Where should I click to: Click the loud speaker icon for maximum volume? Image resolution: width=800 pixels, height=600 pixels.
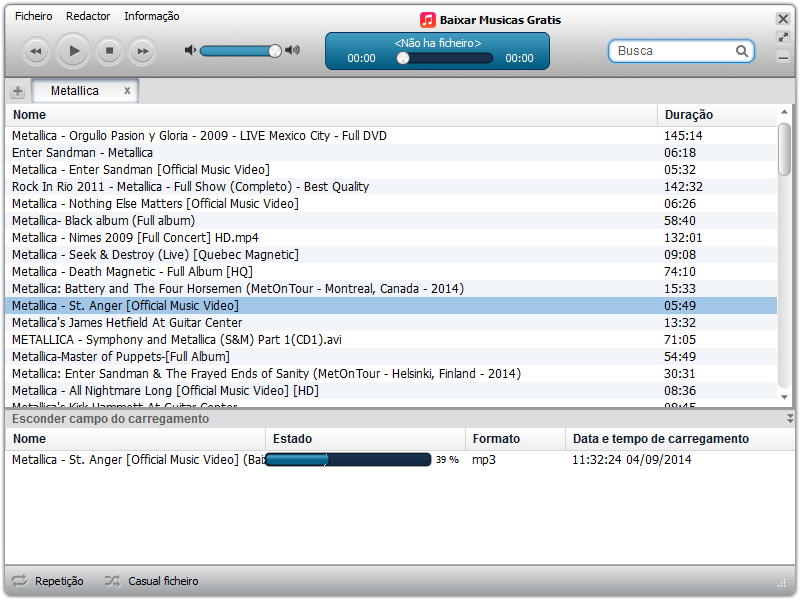(292, 50)
